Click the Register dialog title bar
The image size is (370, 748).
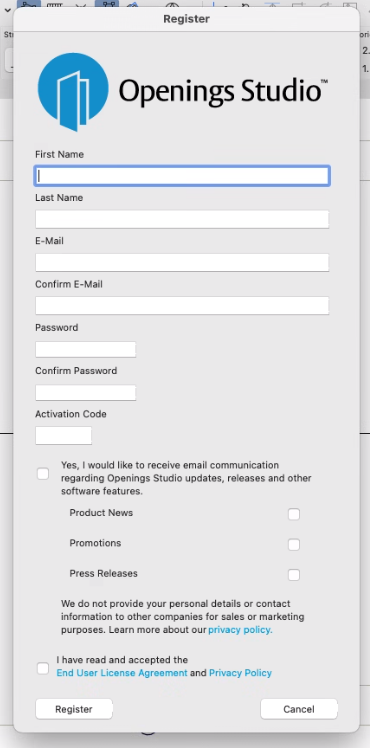click(186, 19)
